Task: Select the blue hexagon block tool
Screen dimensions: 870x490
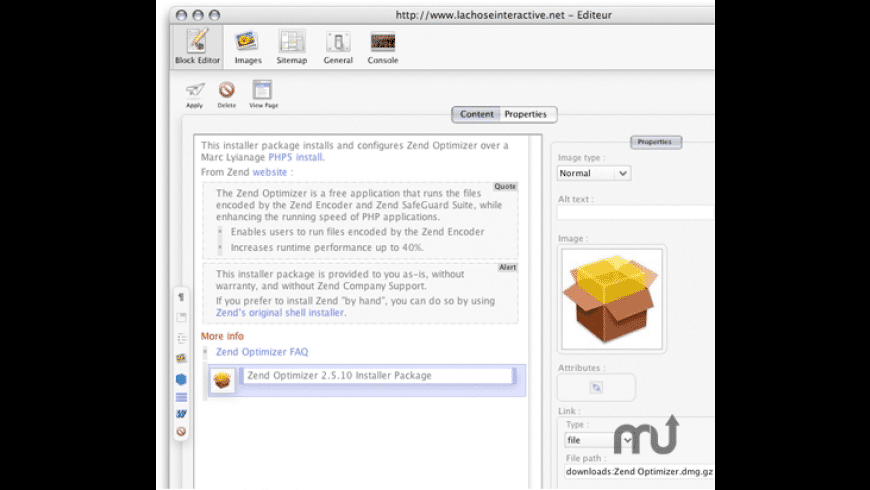Action: tap(181, 379)
